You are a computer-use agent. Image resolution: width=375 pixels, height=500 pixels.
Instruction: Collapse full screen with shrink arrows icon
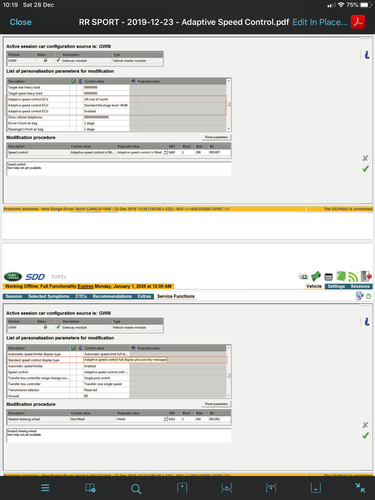360,488
